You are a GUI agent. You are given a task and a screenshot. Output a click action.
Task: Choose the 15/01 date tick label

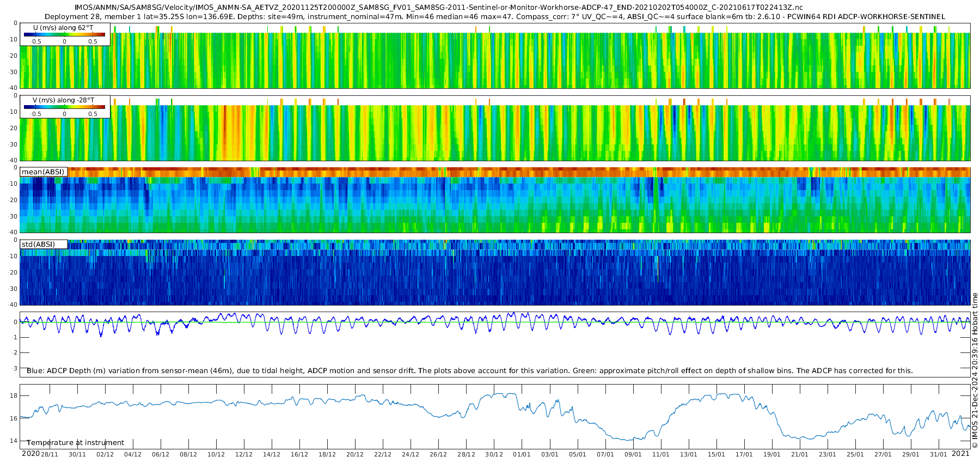coord(716,455)
